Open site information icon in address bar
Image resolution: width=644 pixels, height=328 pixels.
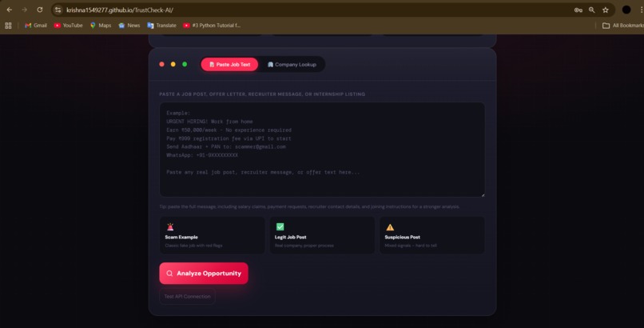tap(58, 10)
